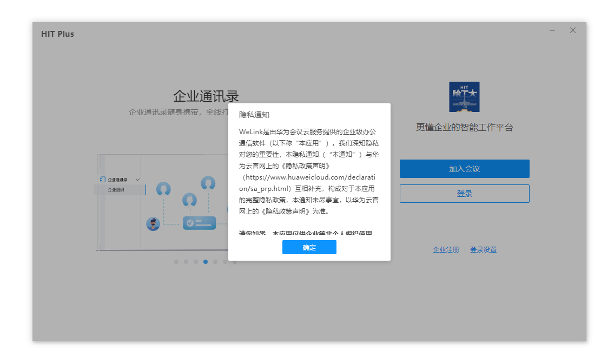601x364 pixels.
Task: Click the 更懂企业的智能工作平台 slogan text
Action: (465, 128)
